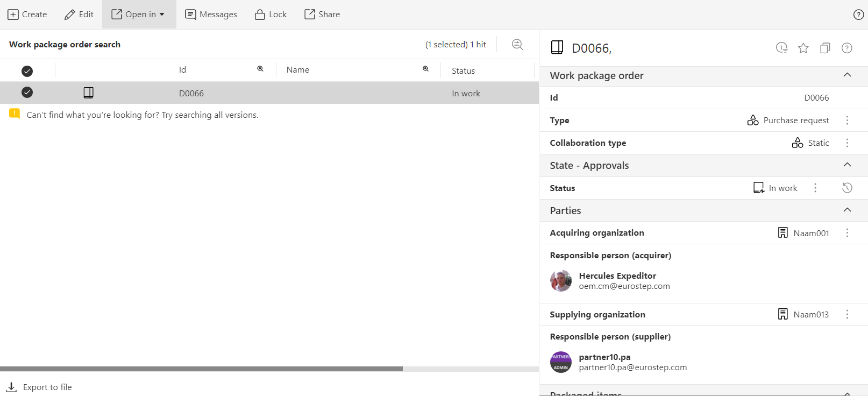The image size is (868, 396).
Task: Open Supplying organization options menu
Action: coord(847,314)
